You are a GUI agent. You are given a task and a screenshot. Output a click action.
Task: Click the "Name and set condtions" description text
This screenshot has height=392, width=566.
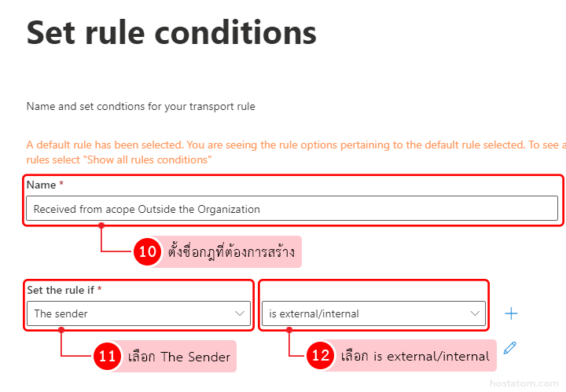point(141,106)
